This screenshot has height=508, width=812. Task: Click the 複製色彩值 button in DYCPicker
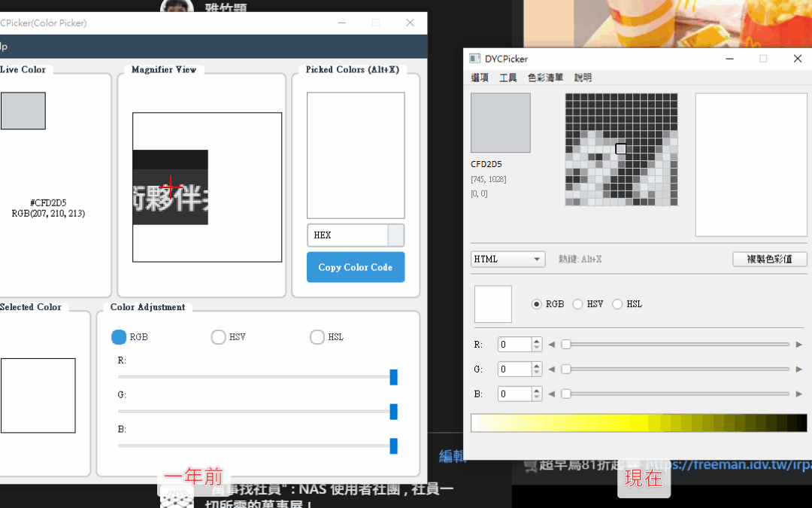coord(770,259)
